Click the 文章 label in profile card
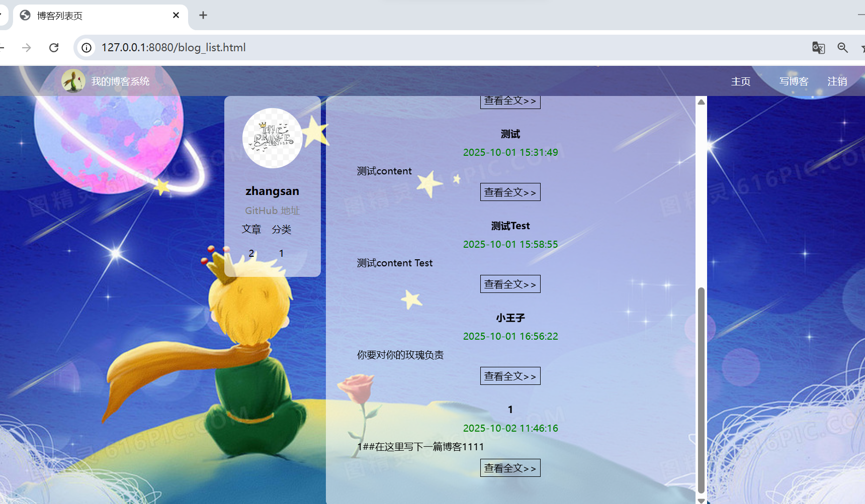The image size is (865, 504). tap(251, 229)
